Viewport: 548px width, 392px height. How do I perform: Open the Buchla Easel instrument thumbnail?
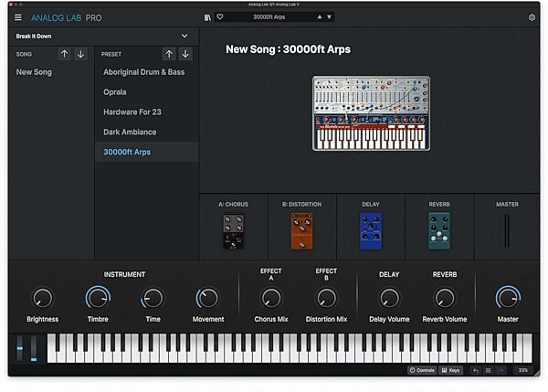click(371, 113)
